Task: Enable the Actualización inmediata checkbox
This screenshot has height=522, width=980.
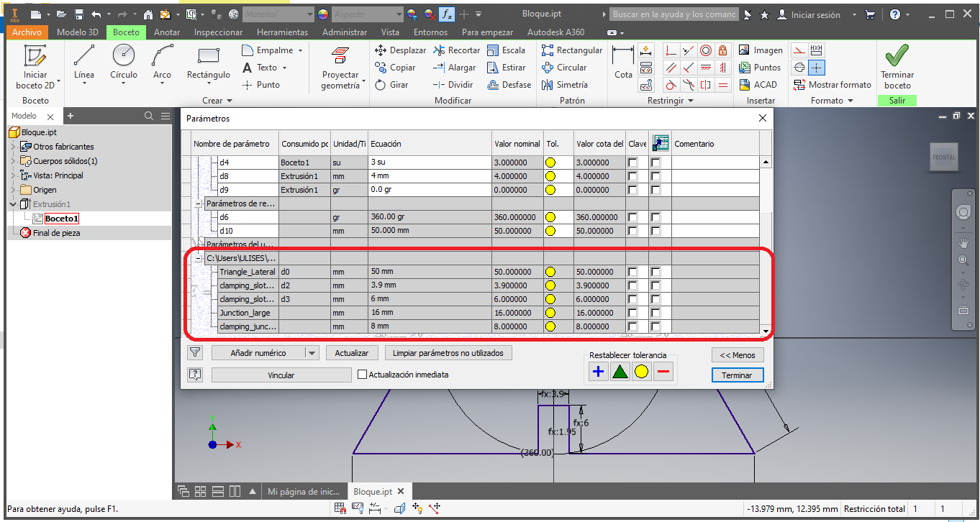Action: 363,375
